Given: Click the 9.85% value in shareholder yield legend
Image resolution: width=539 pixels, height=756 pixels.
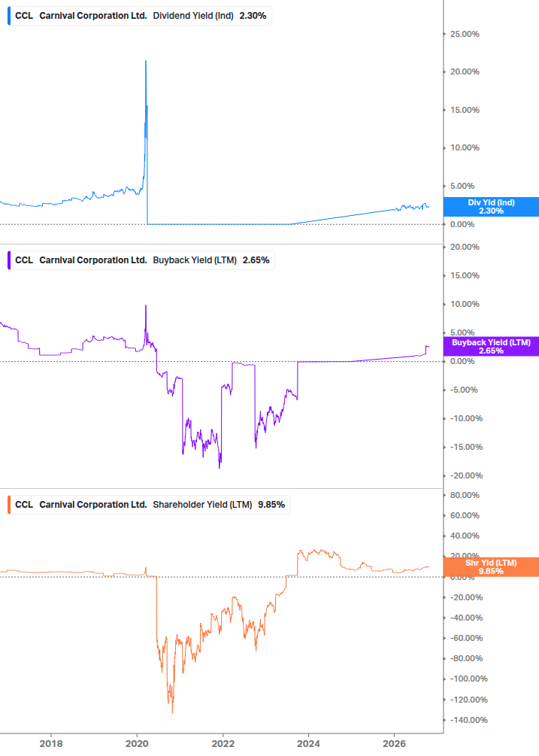Looking at the screenshot, I should [x=271, y=505].
